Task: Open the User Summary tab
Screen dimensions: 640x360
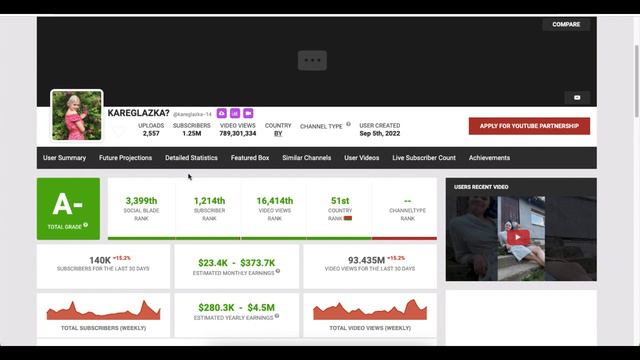Action: coord(64,158)
